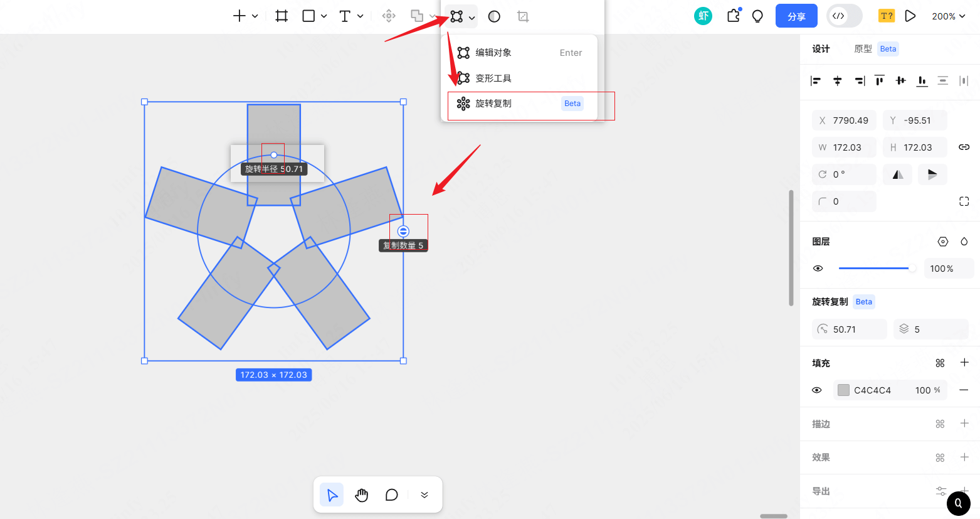
Task: Choose 旋转复制 from the menu
Action: tap(493, 104)
